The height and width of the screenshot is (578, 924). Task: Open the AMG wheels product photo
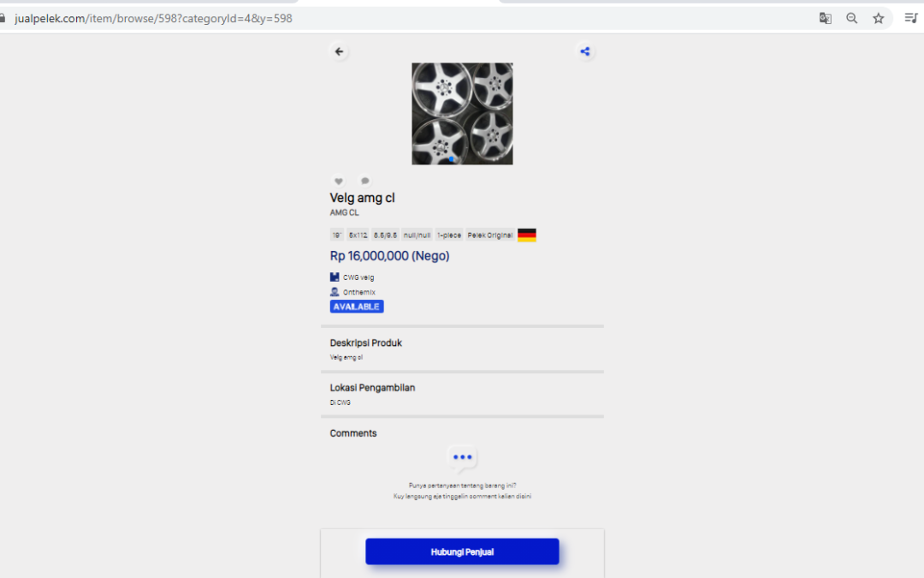[x=462, y=113]
